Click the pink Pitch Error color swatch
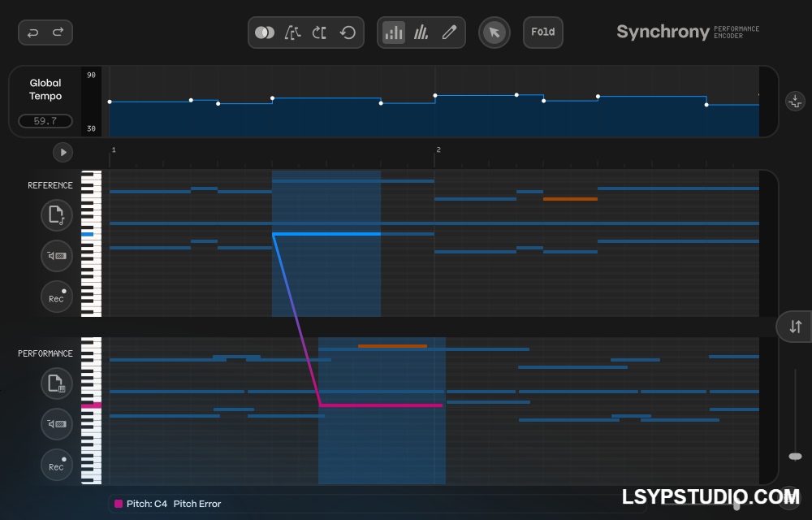The image size is (812, 520). click(x=117, y=504)
